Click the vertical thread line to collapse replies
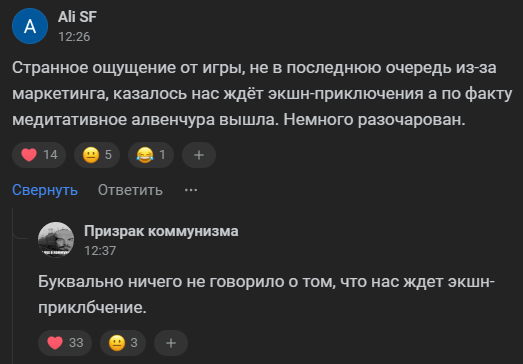This screenshot has width=523, height=364. click(13, 286)
